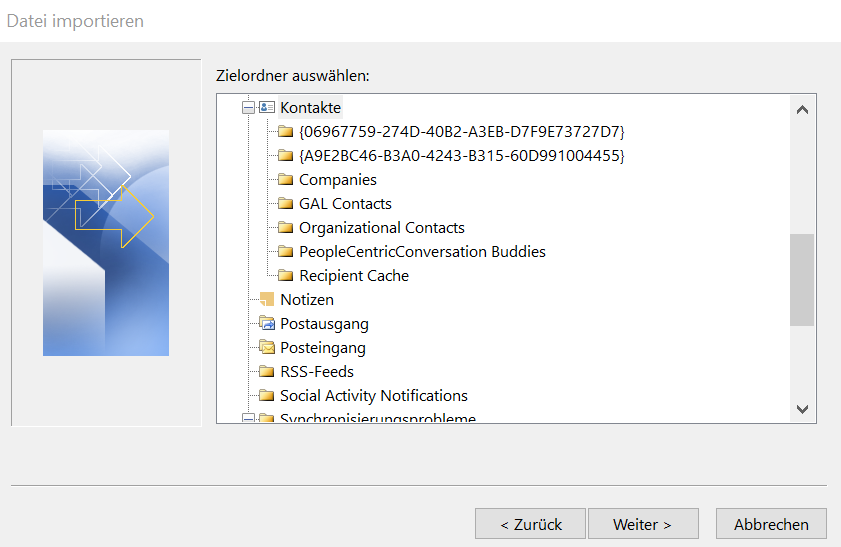The height and width of the screenshot is (547, 841).
Task: Click the GAL Contacts folder icon
Action: tap(285, 203)
